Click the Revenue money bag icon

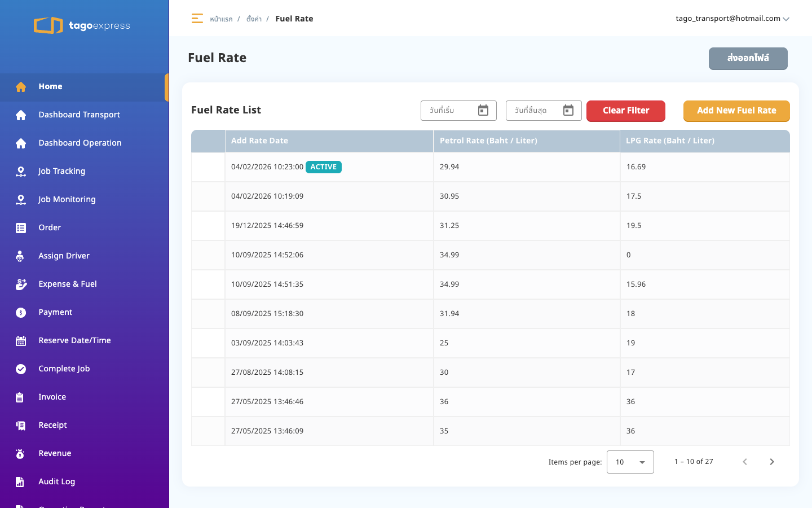(20, 454)
